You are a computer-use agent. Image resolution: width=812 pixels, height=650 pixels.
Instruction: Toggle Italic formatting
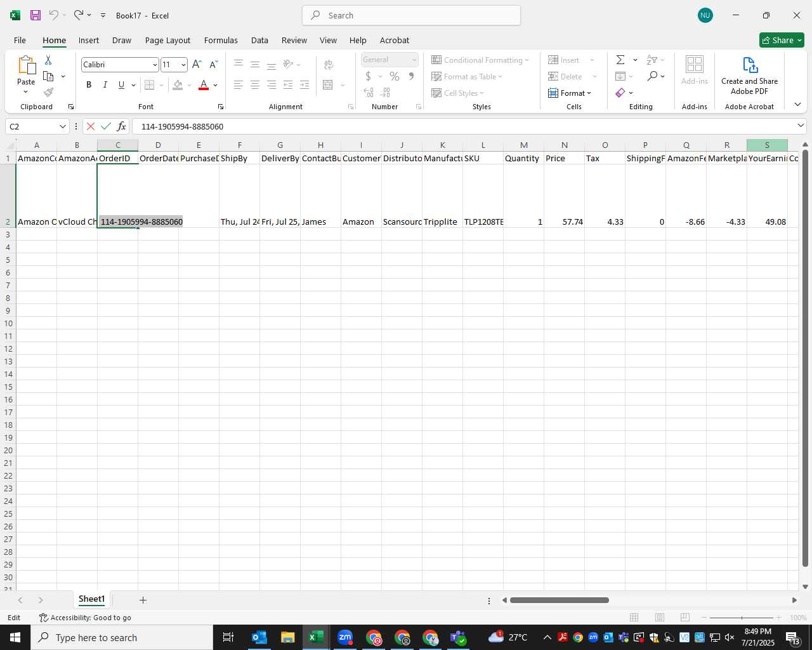tap(105, 85)
